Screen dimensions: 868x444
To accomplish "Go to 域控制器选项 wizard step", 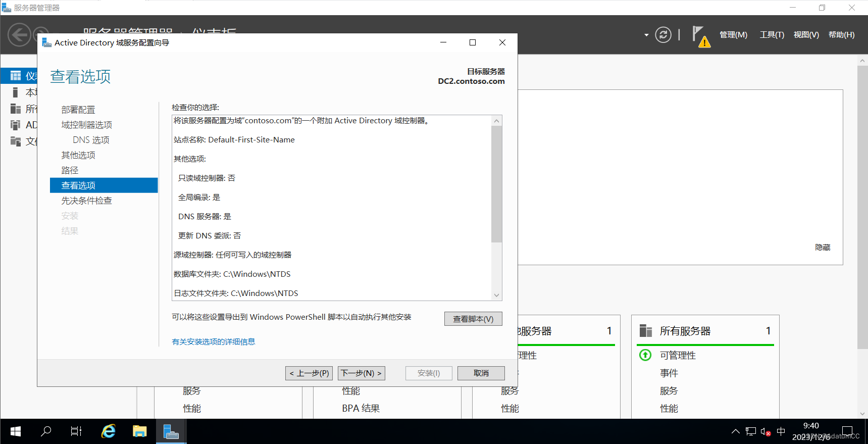I will point(87,125).
